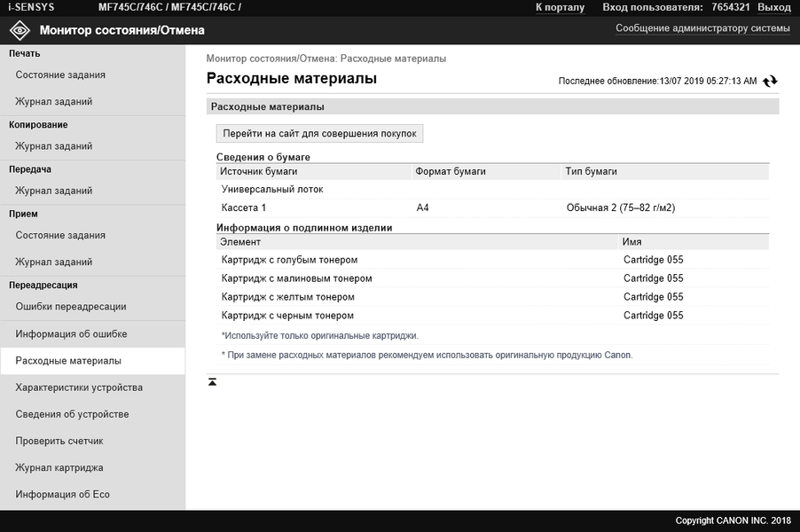Log out using the «Выход» link

tap(773, 7)
